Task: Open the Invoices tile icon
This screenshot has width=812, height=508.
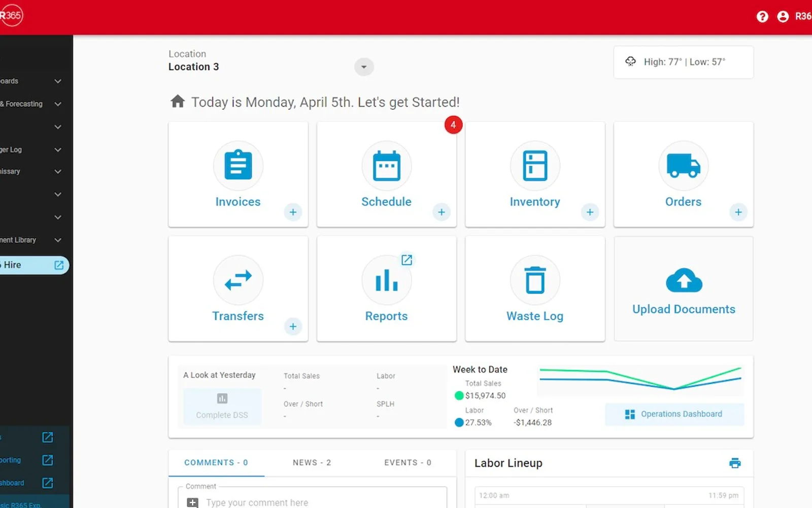Action: (238, 166)
